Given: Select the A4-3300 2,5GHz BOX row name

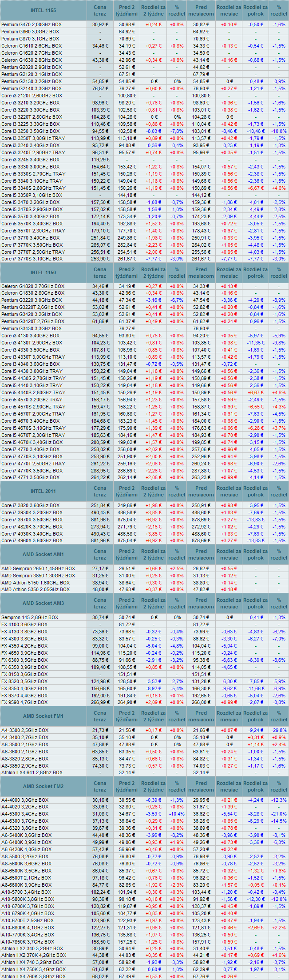Looking at the screenshot, I should click(25, 731).
